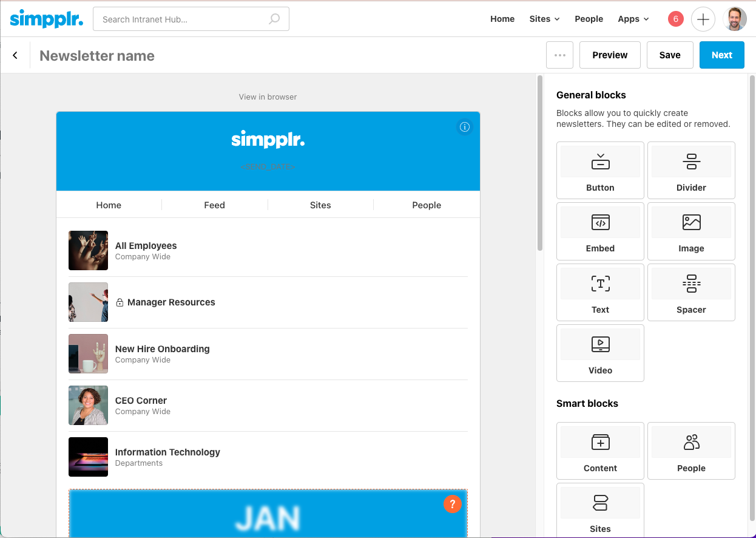
Task: Insert a Spacer block
Action: 691,293
